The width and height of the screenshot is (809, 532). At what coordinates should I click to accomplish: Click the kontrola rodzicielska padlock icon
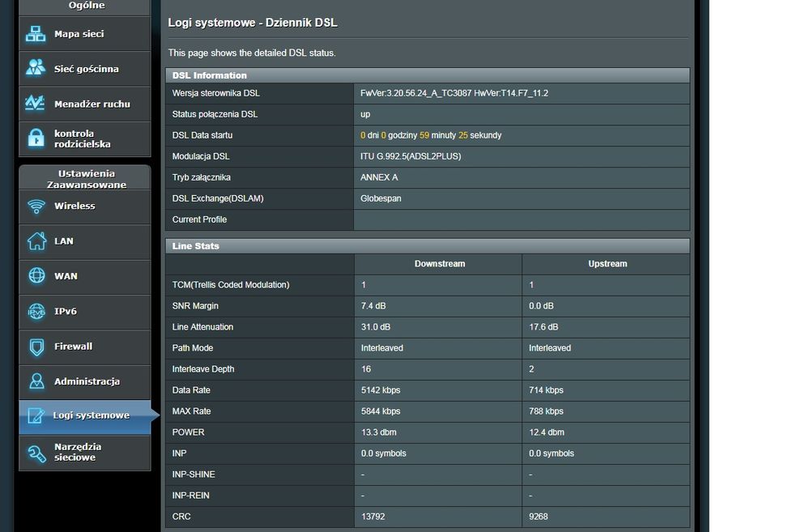36,138
